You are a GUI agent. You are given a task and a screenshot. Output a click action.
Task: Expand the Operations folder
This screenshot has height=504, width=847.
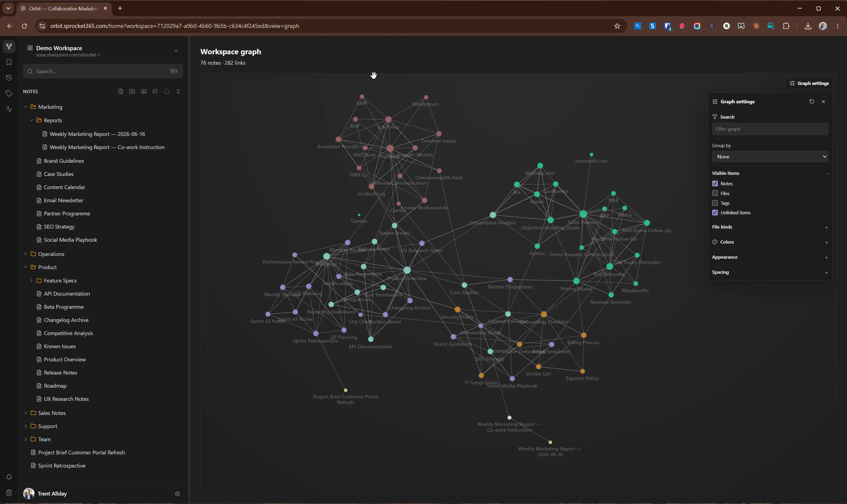(25, 254)
